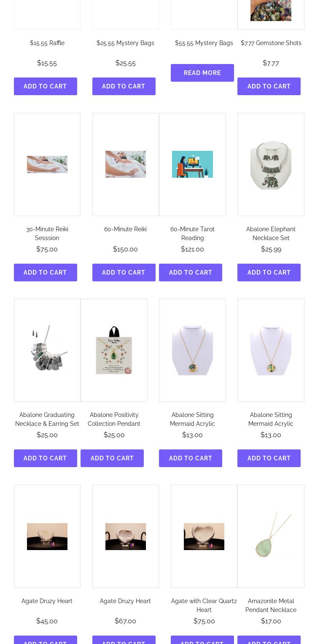Add 60-Minute Tarot Reading to cart

click(191, 273)
